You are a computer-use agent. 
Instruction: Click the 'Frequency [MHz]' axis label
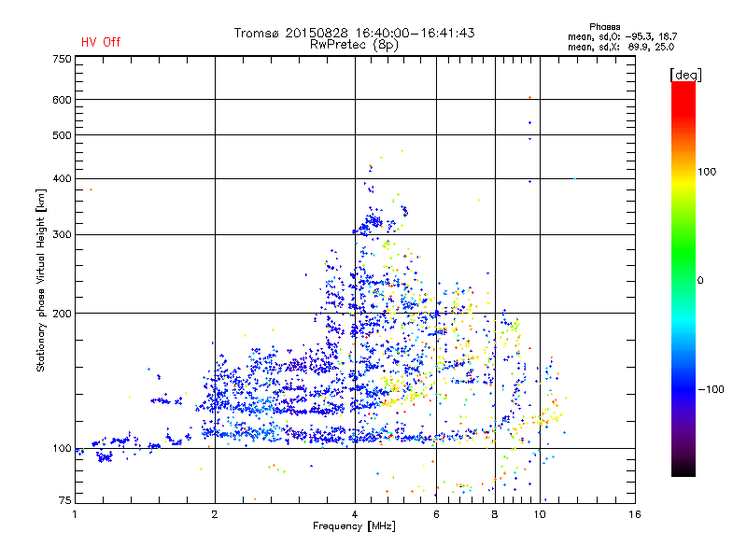pyautogui.click(x=354, y=526)
